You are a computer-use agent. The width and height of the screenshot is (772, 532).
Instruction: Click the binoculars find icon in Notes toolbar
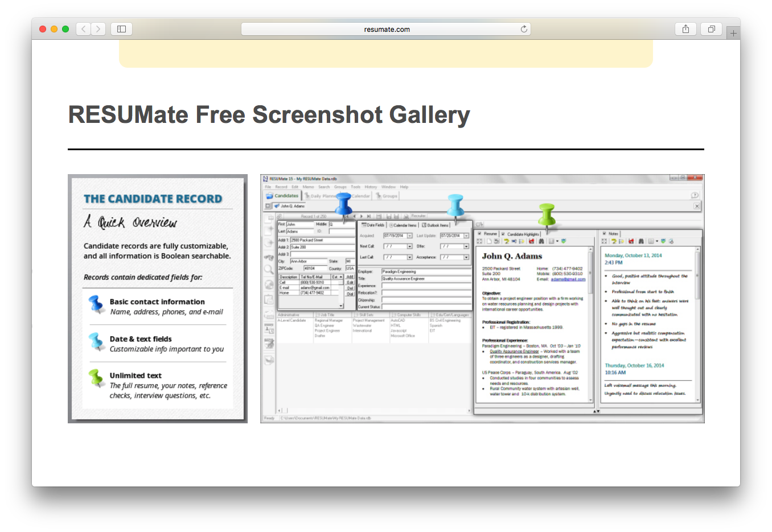(x=641, y=241)
